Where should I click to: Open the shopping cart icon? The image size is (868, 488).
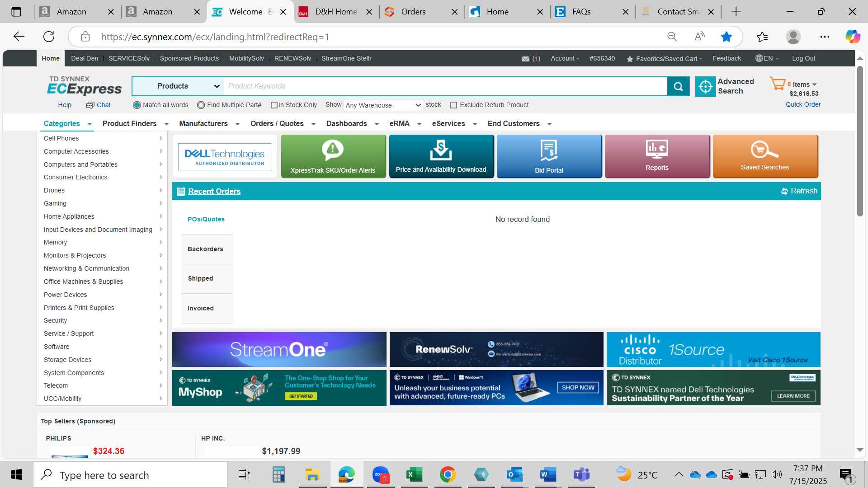point(778,84)
